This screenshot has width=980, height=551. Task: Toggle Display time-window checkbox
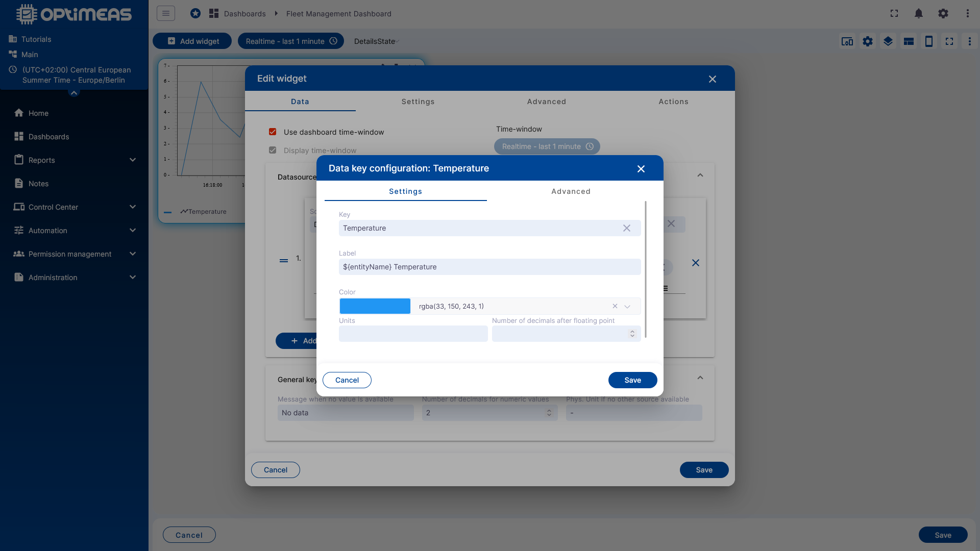273,151
